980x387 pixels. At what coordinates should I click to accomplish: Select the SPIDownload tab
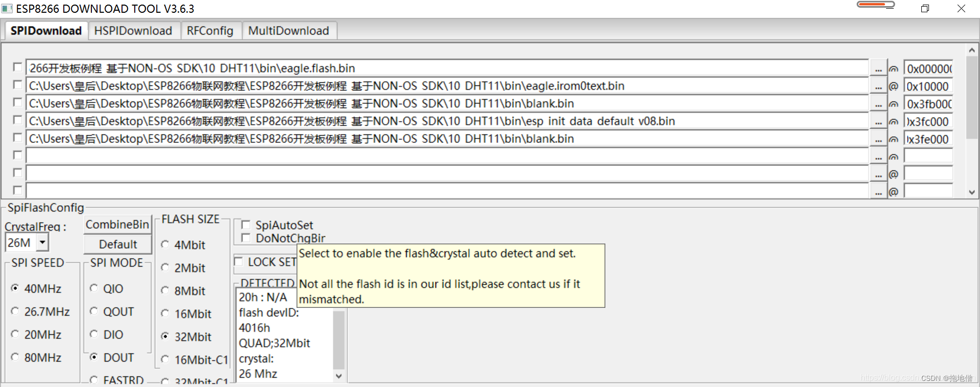coord(46,31)
